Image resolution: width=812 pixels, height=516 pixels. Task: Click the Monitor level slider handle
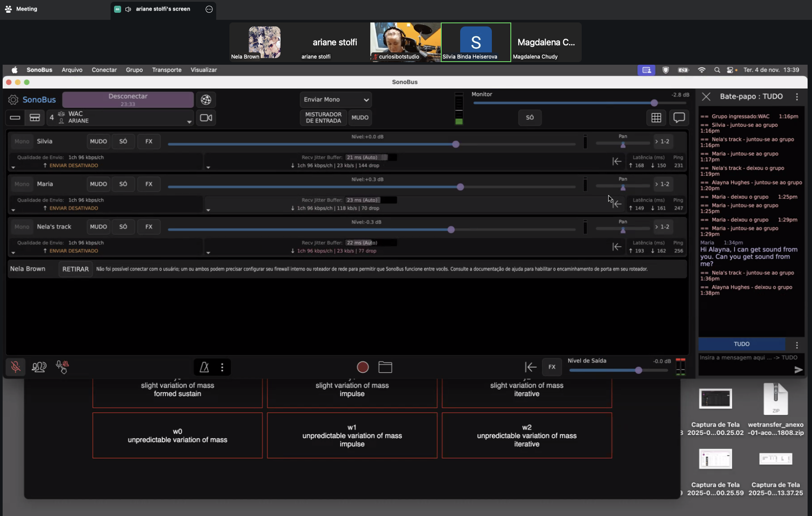[654, 103]
